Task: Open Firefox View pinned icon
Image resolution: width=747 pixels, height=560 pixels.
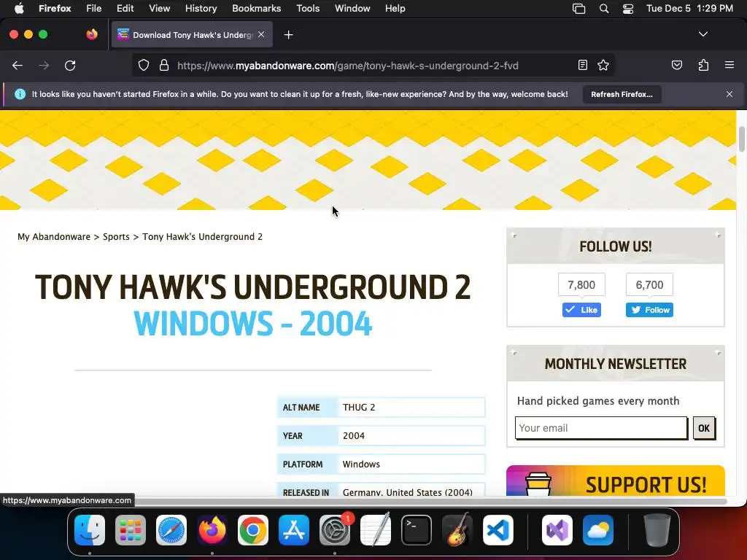Action: coord(92,34)
